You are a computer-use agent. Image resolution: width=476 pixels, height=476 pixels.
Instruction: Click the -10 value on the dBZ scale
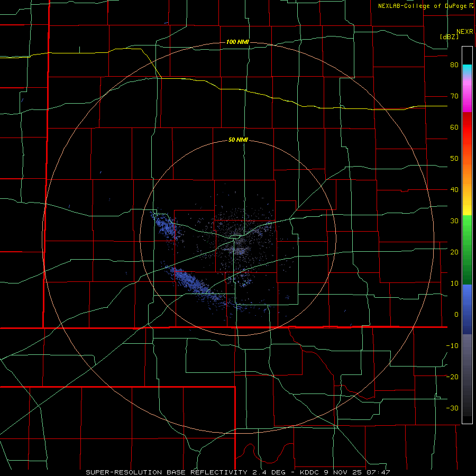pos(452,346)
